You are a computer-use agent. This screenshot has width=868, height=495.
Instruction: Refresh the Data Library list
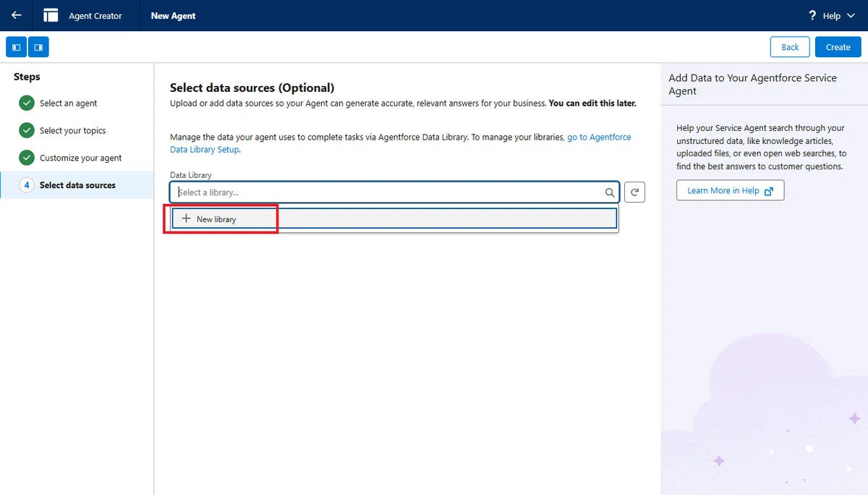coord(634,192)
